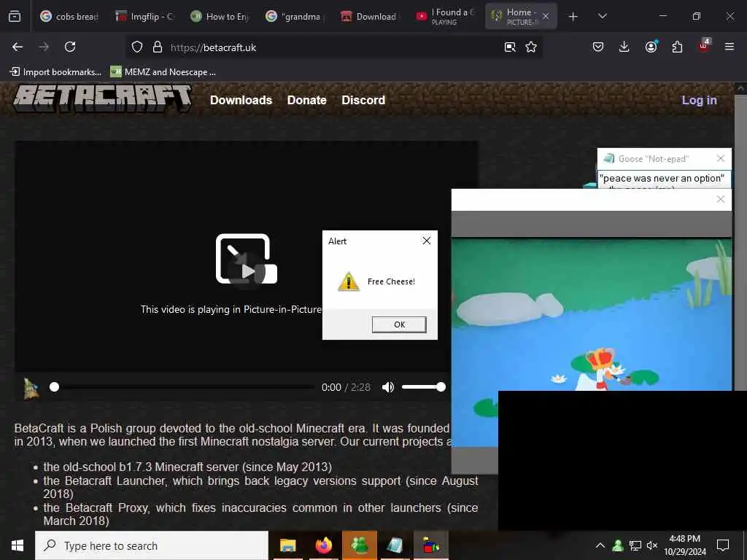Open network status tray icon
The image size is (747, 560).
635,545
